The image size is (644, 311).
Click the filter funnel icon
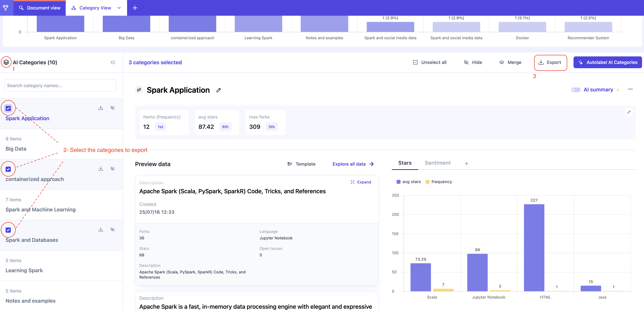point(6,8)
